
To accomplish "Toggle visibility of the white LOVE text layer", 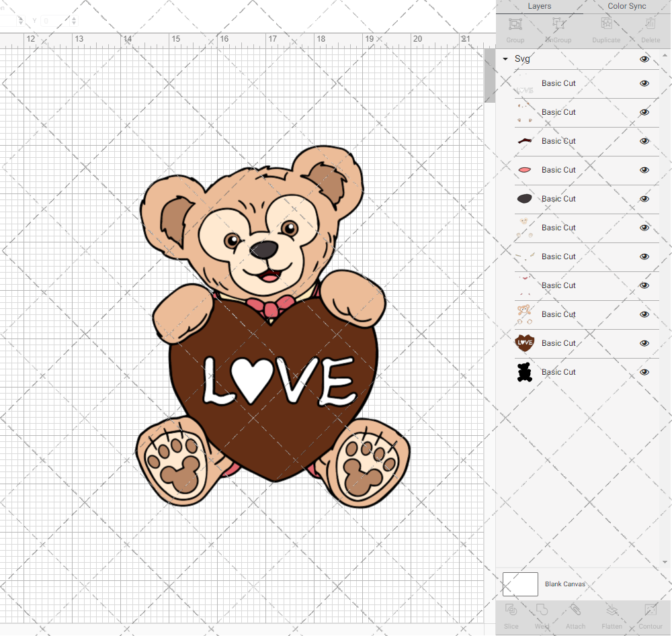I will click(644, 83).
